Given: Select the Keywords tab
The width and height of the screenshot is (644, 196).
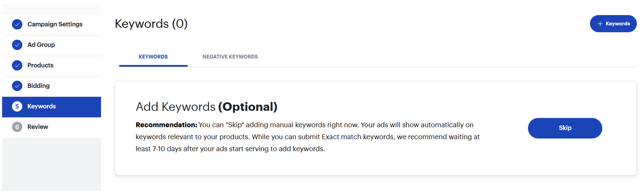Looking at the screenshot, I should (x=153, y=57).
